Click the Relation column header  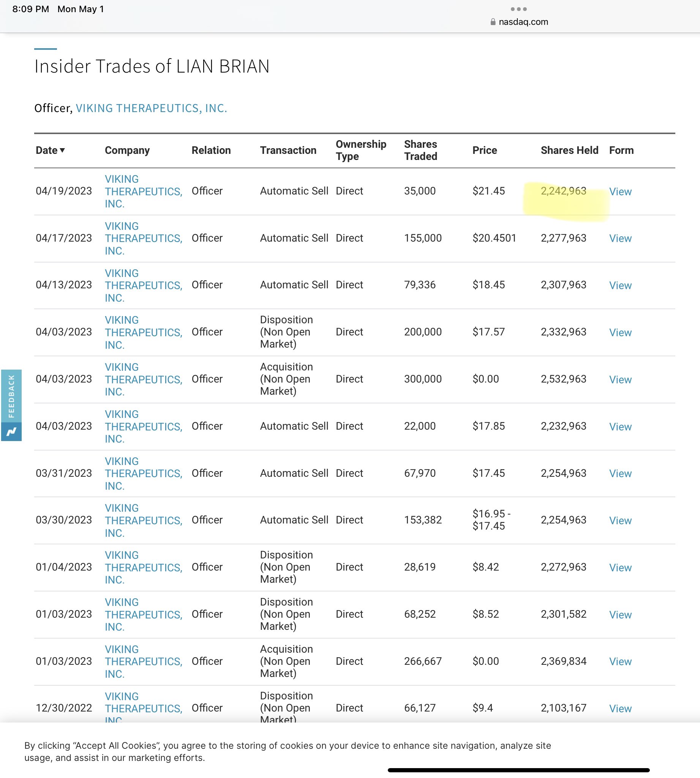(211, 150)
